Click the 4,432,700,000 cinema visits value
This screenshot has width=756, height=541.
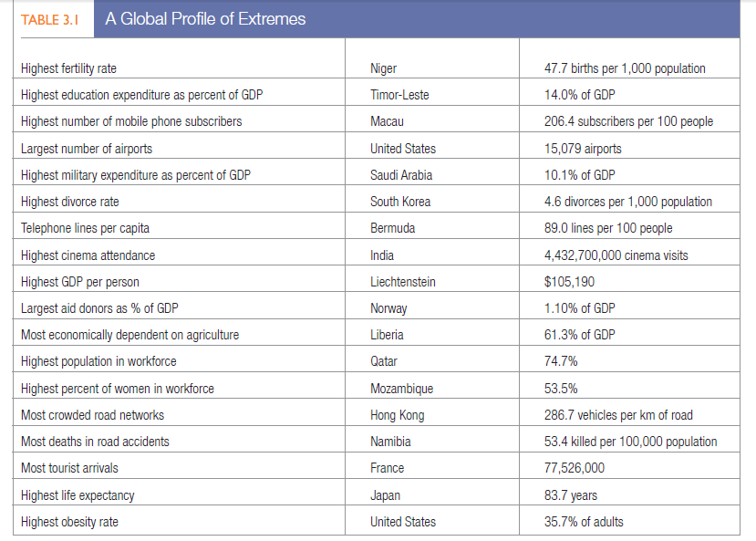coord(616,255)
